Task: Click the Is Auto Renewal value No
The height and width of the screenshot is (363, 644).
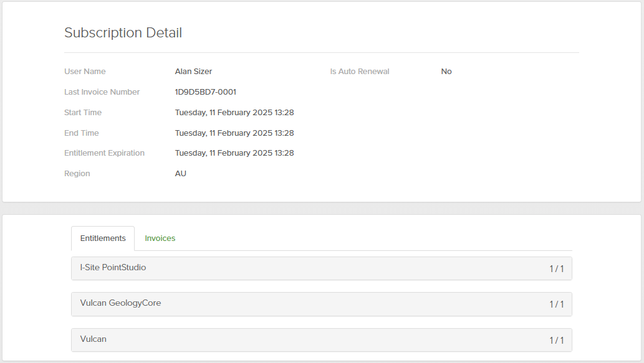Action: (446, 72)
